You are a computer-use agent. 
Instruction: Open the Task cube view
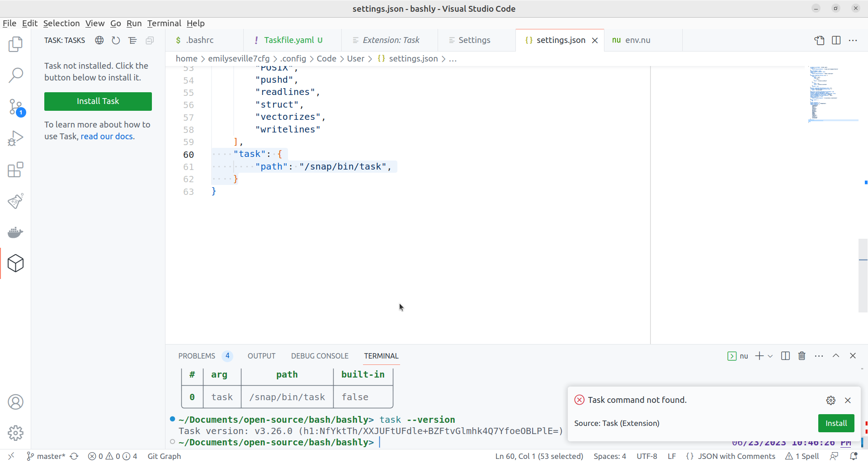(15, 263)
